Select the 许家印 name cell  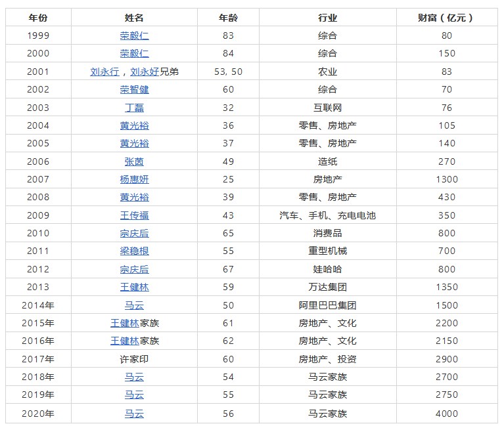134,359
